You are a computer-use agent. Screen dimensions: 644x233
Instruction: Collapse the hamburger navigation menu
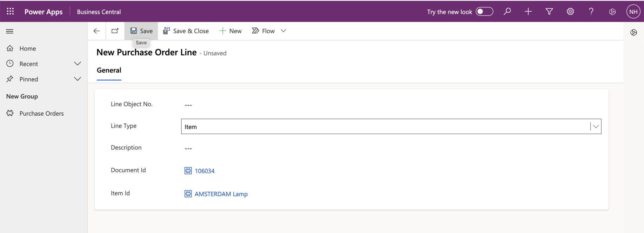(x=10, y=31)
